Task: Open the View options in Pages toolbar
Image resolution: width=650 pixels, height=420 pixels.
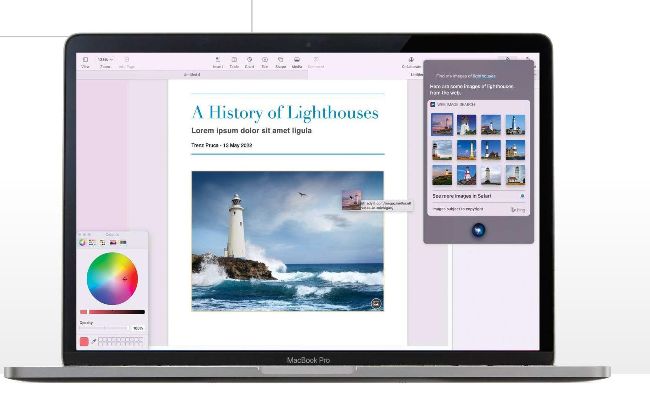Action: [x=86, y=60]
